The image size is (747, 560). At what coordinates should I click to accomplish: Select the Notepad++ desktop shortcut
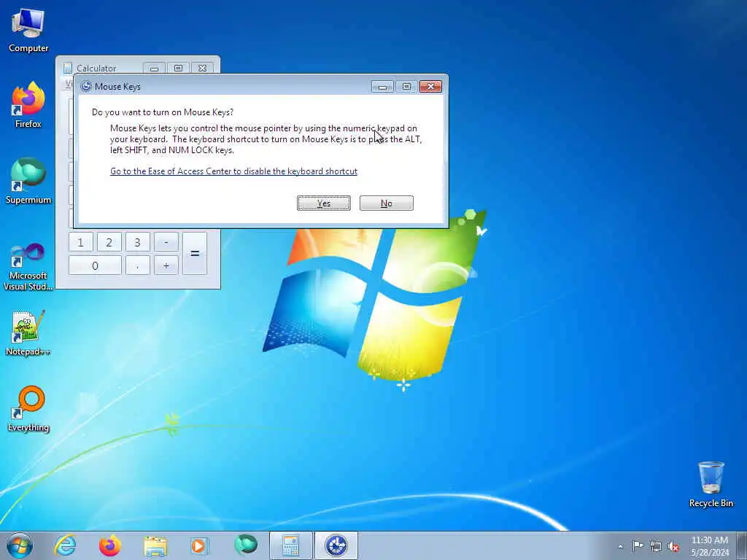click(28, 333)
